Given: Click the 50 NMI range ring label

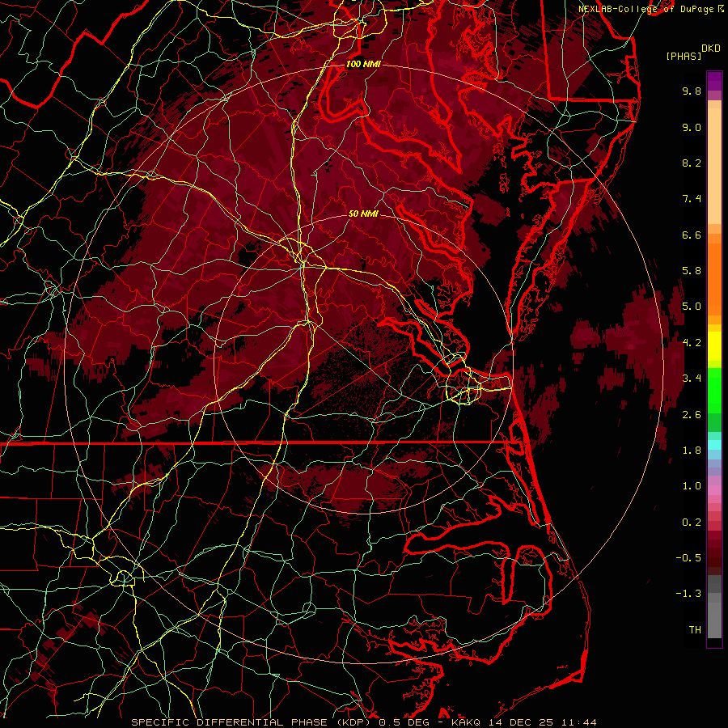Looking at the screenshot, I should [363, 214].
